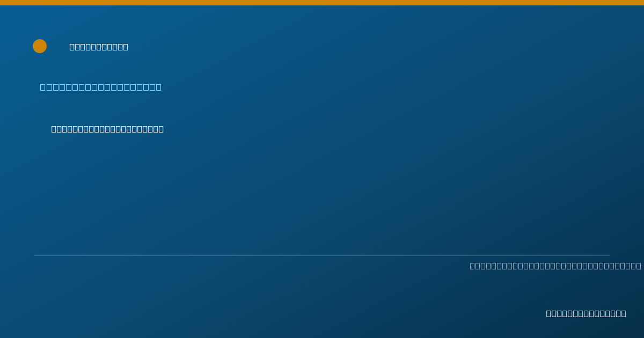The width and height of the screenshot is (644, 338).
Task: Click the long gray caption text below the divider
Action: click(555, 266)
